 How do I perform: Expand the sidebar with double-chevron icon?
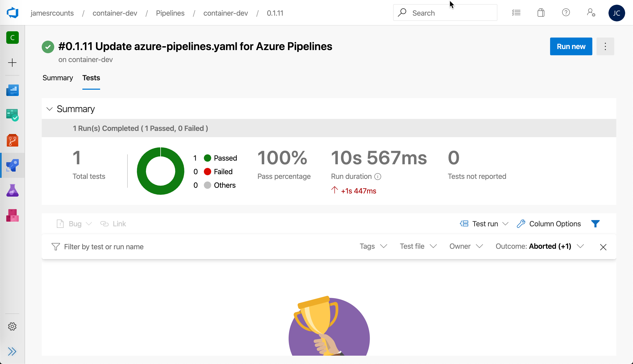[12, 351]
